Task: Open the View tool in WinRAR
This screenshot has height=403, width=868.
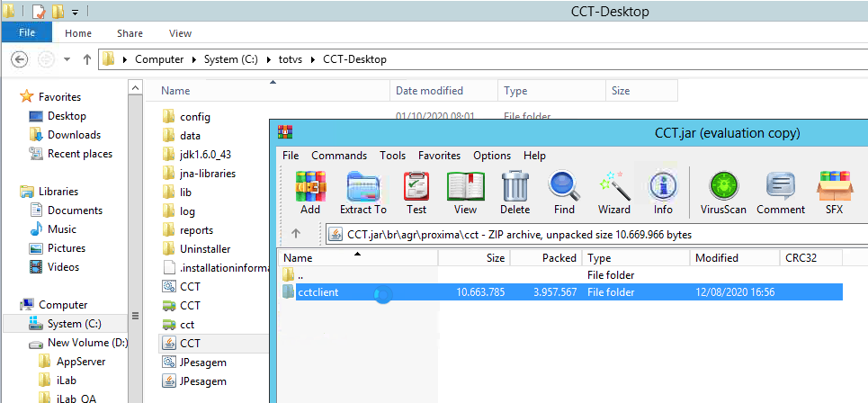Action: (465, 193)
